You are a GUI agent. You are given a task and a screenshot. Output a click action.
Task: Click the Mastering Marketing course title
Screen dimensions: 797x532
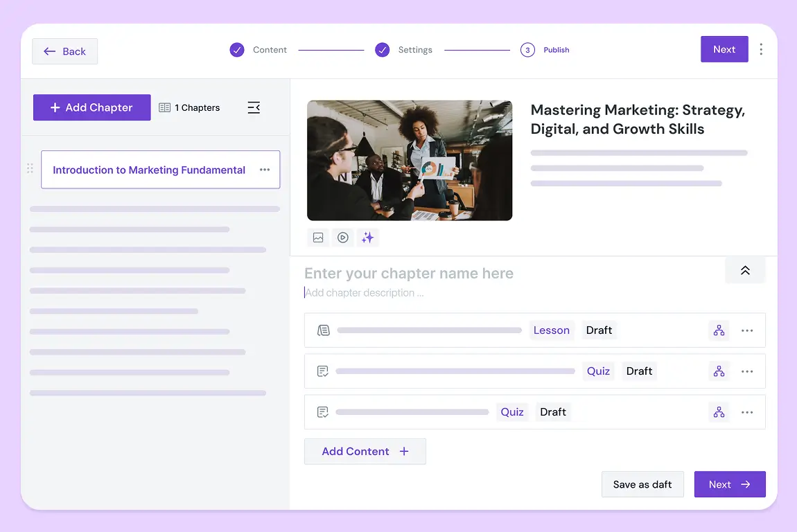638,119
